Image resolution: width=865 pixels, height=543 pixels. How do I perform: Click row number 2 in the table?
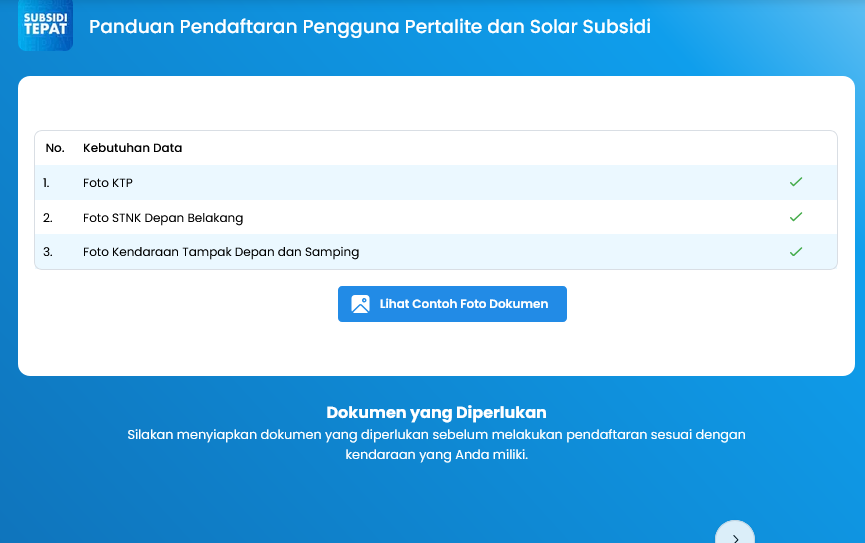point(47,218)
